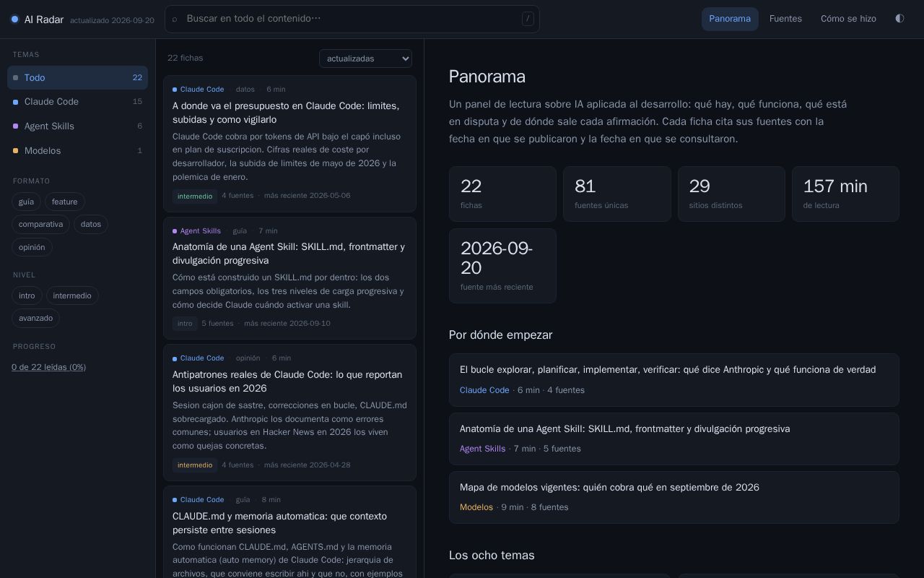Click the search magnifier icon
924x578 pixels.
point(175,20)
